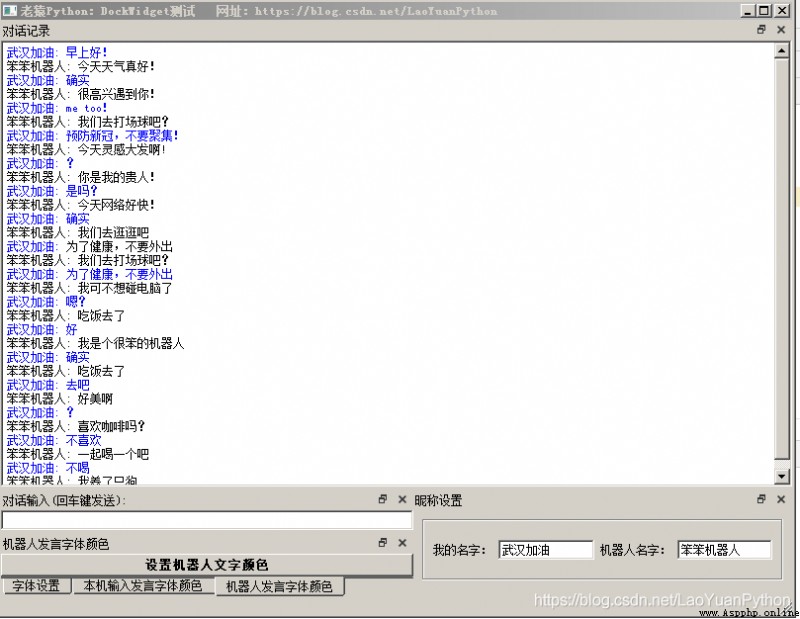800x619 pixels.
Task: Click the line 笨笨机器人: 一起喝一个吧
Action: (x=78, y=454)
